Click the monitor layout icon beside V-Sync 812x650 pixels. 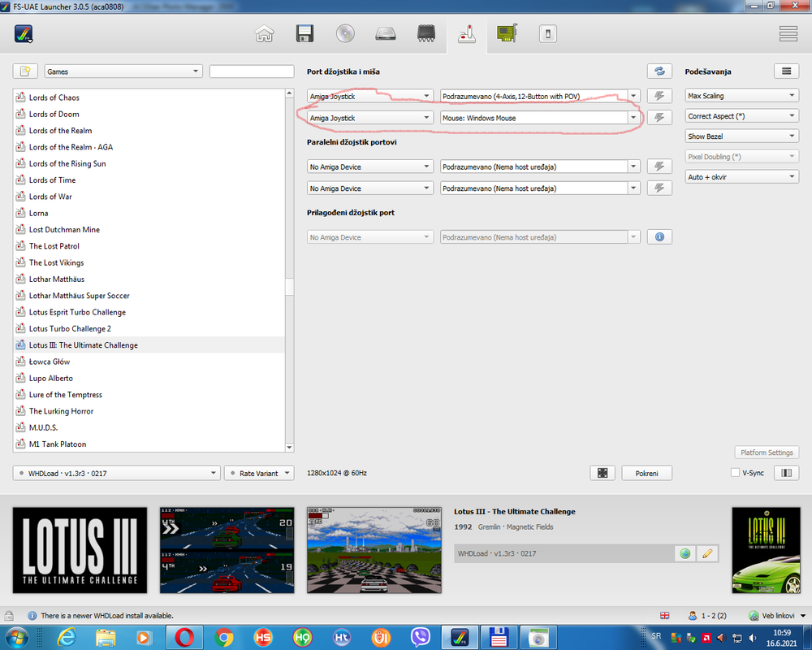786,473
